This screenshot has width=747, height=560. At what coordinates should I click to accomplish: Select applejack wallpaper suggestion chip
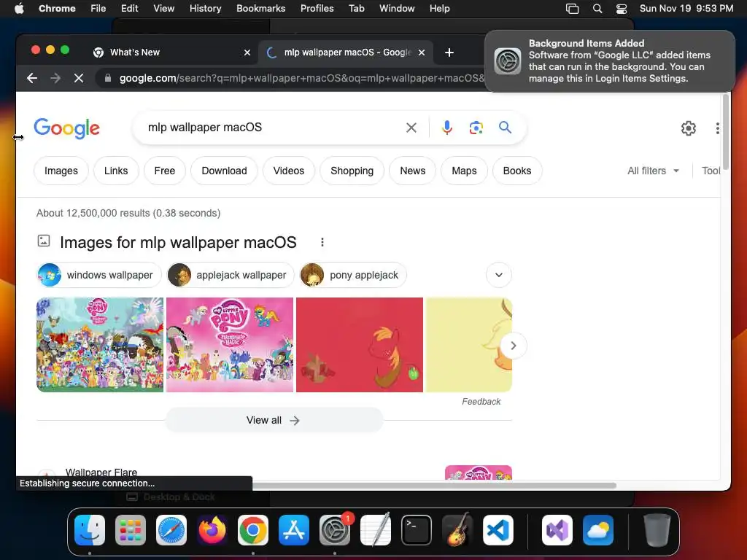(x=231, y=275)
